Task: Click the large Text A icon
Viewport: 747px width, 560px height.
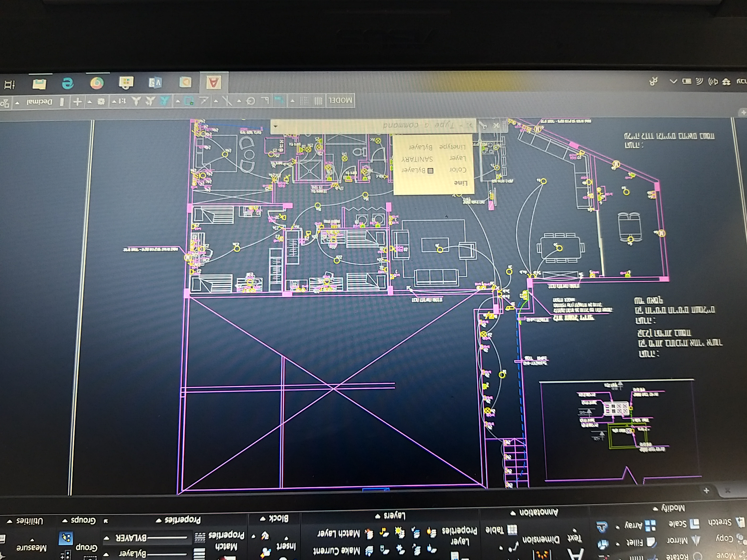Action: (x=575, y=554)
